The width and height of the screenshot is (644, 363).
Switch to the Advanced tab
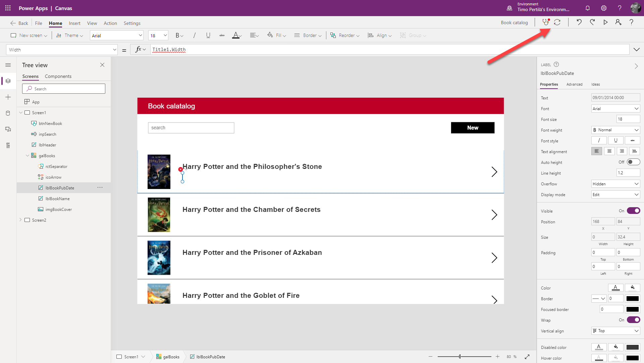click(574, 84)
